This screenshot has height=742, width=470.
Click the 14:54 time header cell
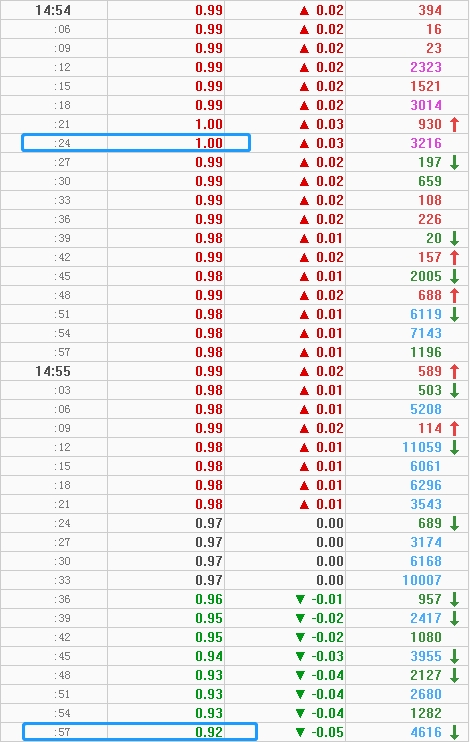(53, 10)
